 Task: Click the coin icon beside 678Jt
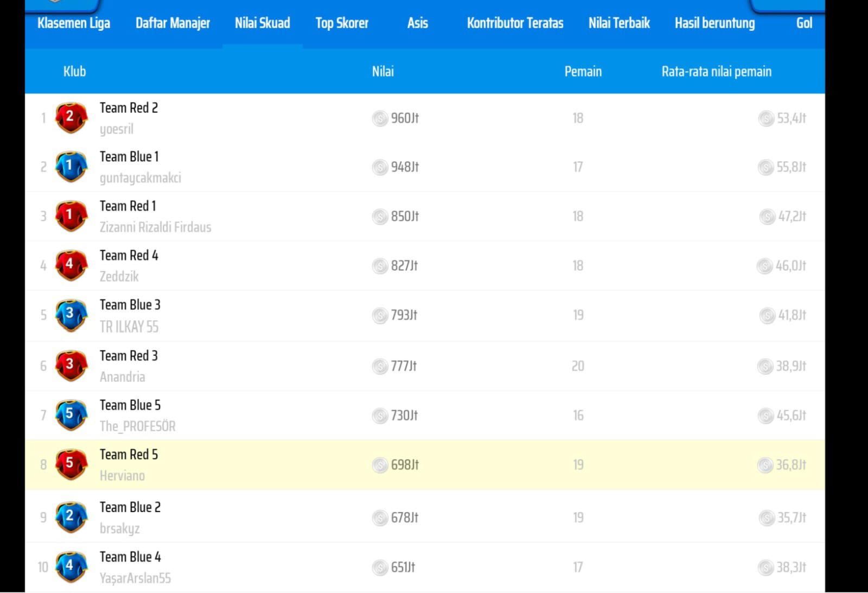[380, 518]
